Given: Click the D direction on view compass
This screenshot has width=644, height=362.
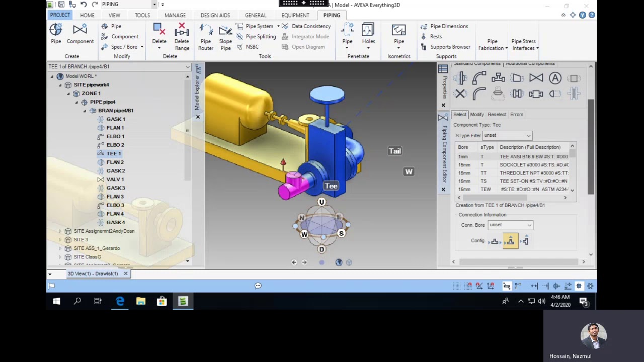Looking at the screenshot, I should 321,249.
